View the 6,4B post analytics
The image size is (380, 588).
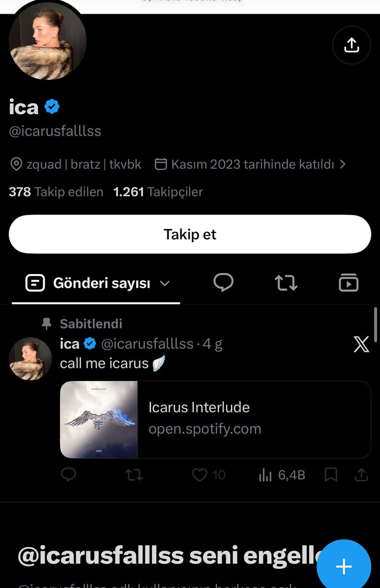click(x=282, y=475)
